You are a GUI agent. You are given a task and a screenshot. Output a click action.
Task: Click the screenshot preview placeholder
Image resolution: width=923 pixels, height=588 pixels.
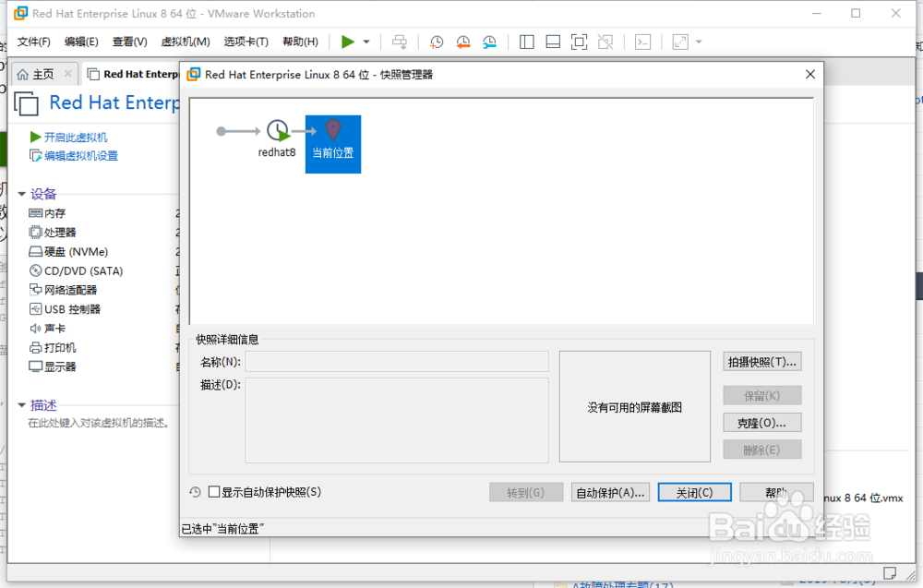pyautogui.click(x=635, y=407)
